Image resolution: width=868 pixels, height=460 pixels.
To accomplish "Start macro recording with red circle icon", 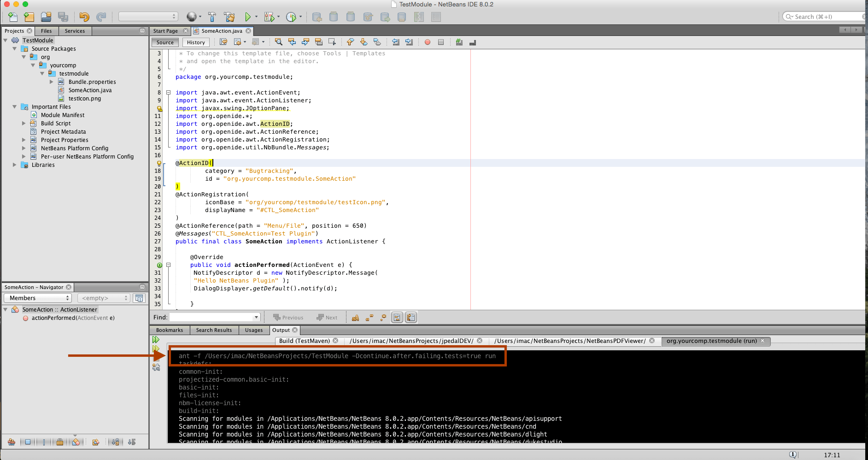I will point(428,42).
